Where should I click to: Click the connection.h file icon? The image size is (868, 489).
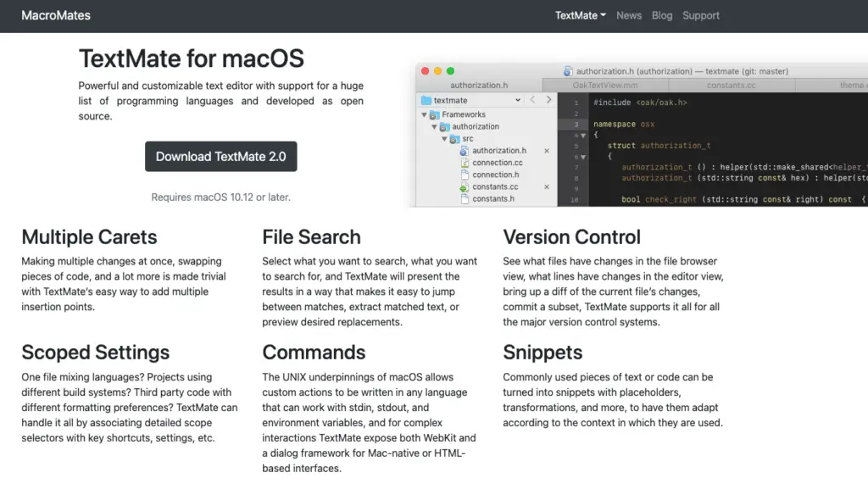pos(465,175)
